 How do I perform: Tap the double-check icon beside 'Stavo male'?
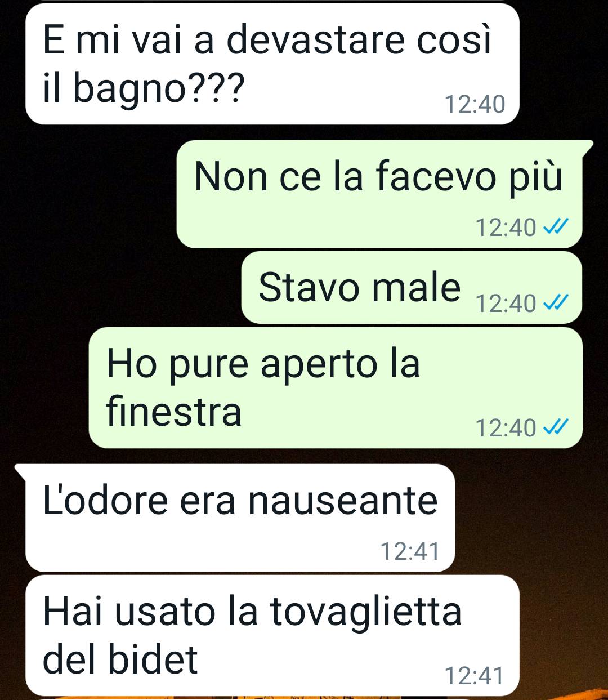555,303
